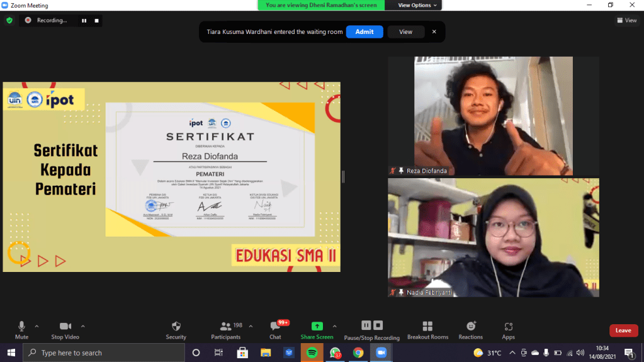Image resolution: width=644 pixels, height=362 pixels.
Task: Stop the video camera
Action: pyautogui.click(x=65, y=326)
